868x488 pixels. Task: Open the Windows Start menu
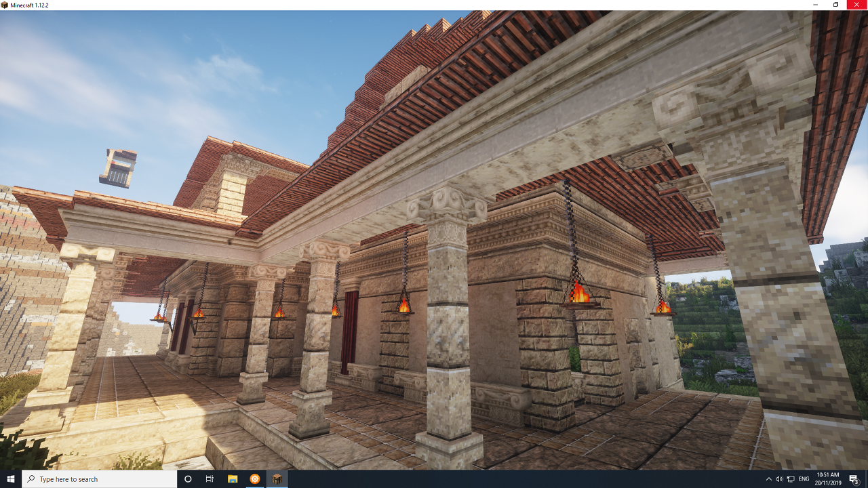coord(10,479)
